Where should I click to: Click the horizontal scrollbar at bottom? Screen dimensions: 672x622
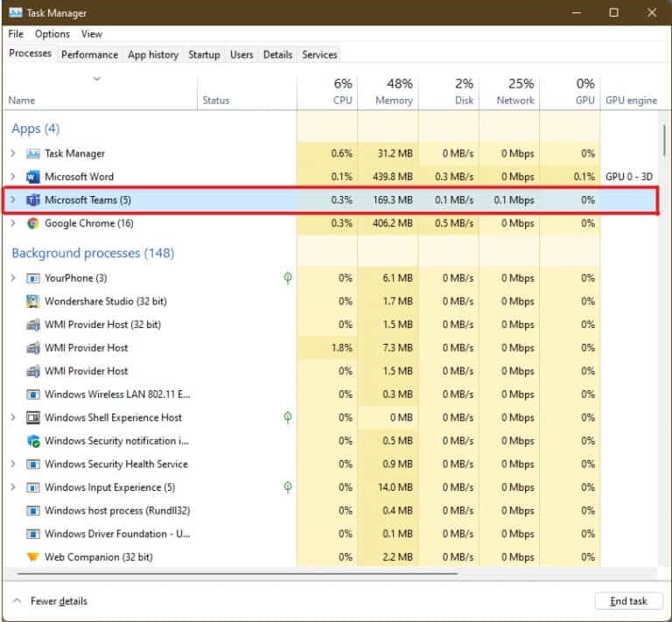[238, 573]
